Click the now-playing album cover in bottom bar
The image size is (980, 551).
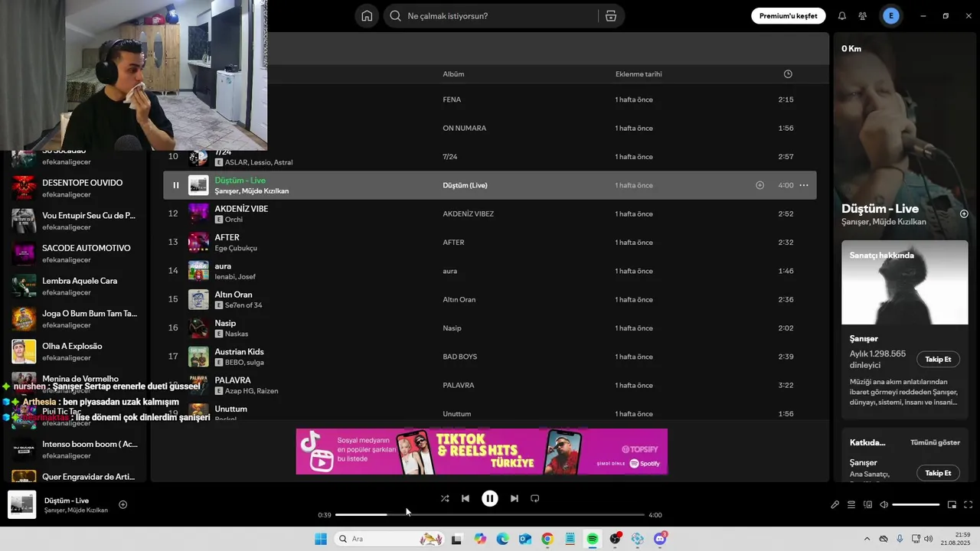coord(21,504)
